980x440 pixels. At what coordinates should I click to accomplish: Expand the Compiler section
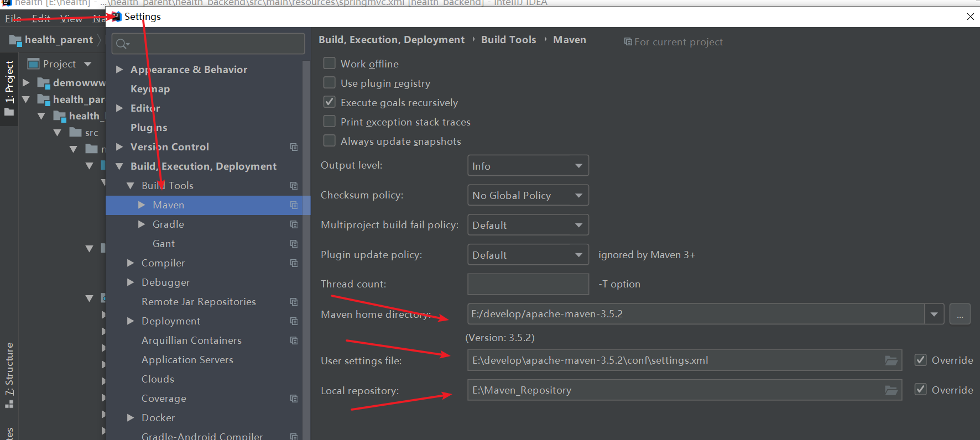point(130,263)
